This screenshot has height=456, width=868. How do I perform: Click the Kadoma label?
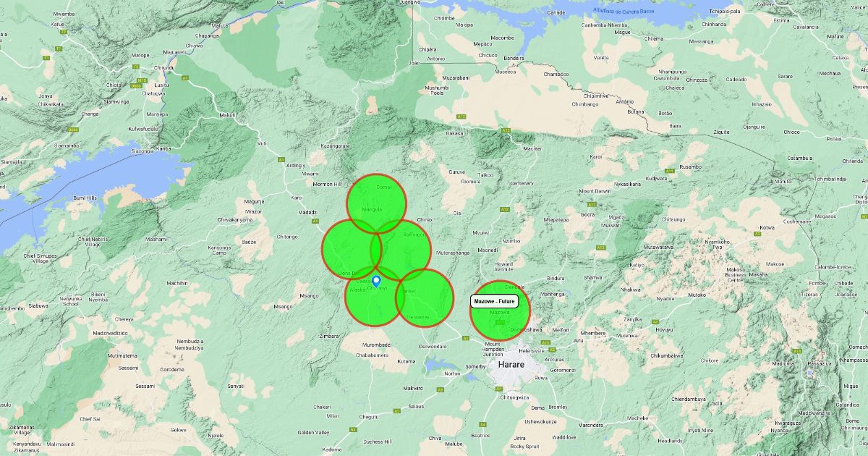pyautogui.click(x=333, y=449)
